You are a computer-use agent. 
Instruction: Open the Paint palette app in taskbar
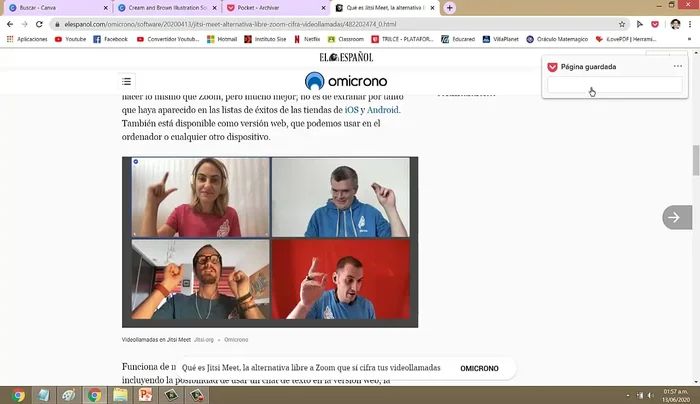(x=69, y=395)
